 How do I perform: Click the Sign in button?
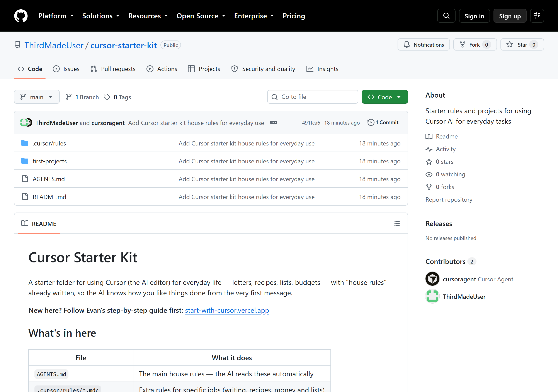click(474, 16)
